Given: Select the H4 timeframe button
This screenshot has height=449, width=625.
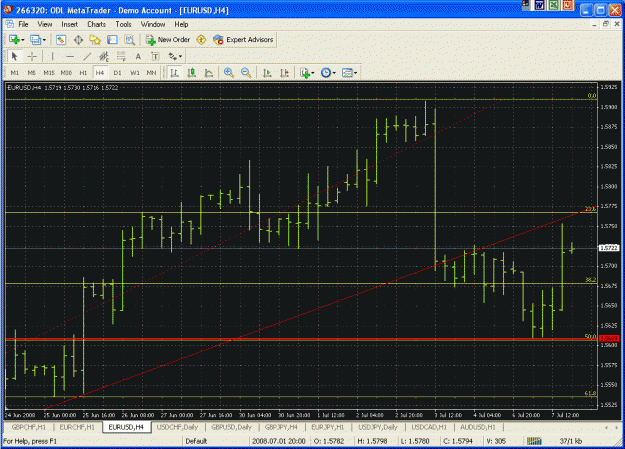Looking at the screenshot, I should pyautogui.click(x=100, y=73).
